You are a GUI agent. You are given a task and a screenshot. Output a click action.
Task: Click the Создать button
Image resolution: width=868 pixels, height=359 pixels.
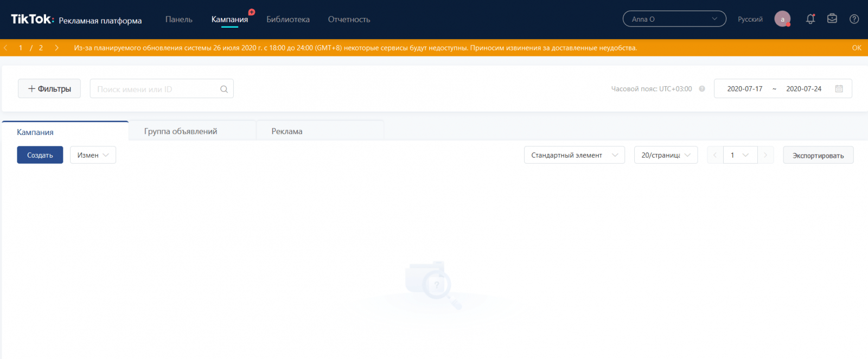click(x=40, y=155)
